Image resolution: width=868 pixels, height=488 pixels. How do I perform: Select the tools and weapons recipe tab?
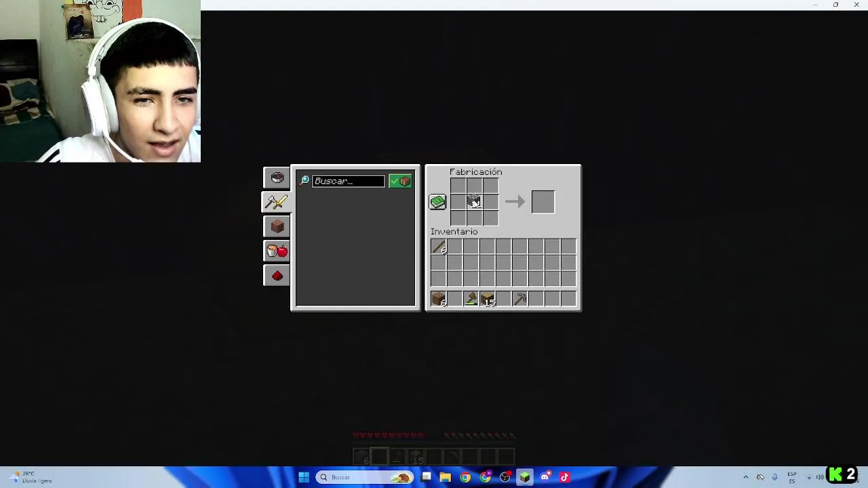click(x=277, y=202)
